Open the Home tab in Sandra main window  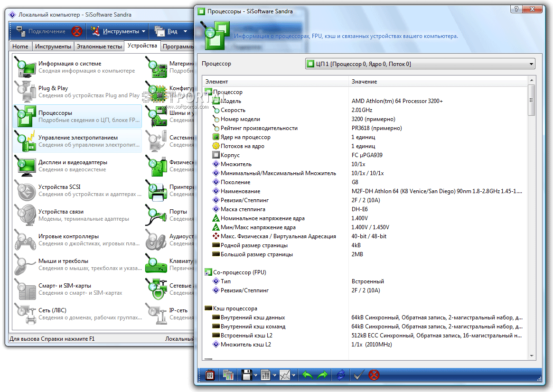(20, 47)
